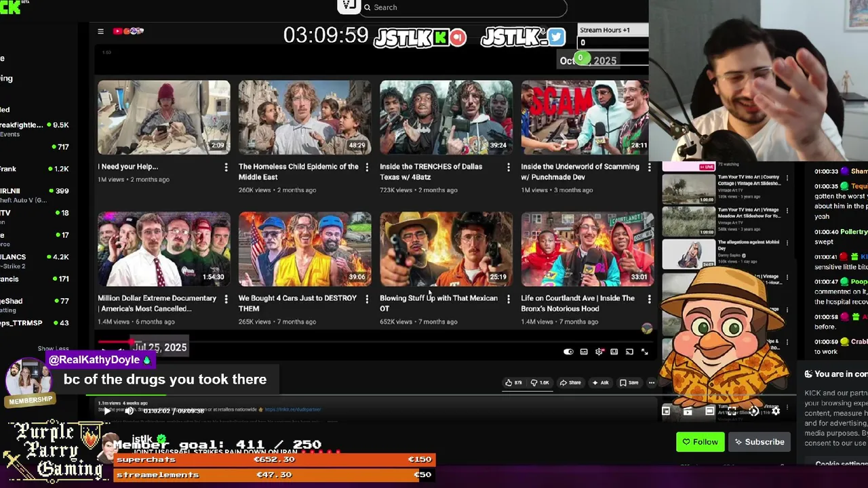Play 'Inside the TRENCHES of Dallas' thumbnail
Viewport: 868px width, 488px height.
coord(446,117)
